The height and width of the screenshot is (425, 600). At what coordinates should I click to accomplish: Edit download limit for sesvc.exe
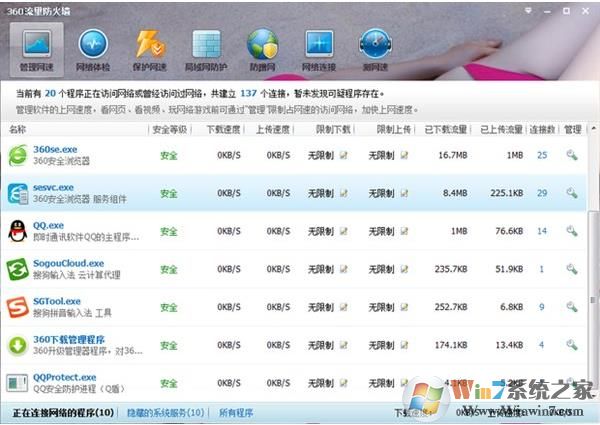pyautogui.click(x=344, y=193)
